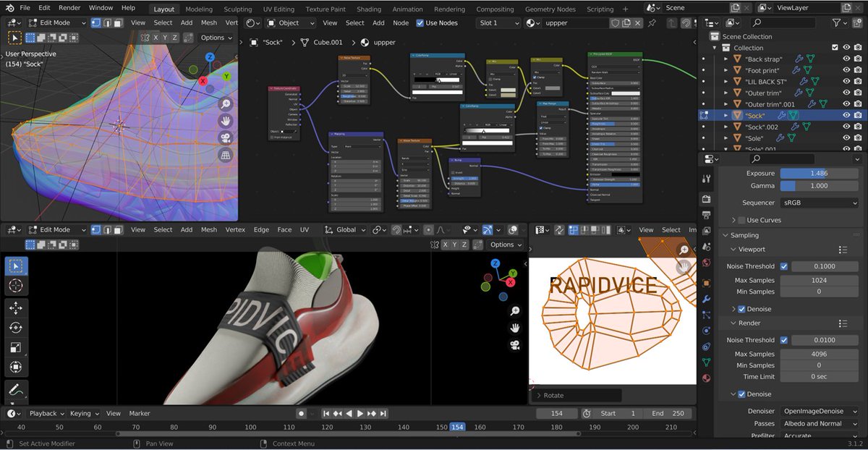
Task: Open the Marker menu in timeline
Action: pos(139,413)
